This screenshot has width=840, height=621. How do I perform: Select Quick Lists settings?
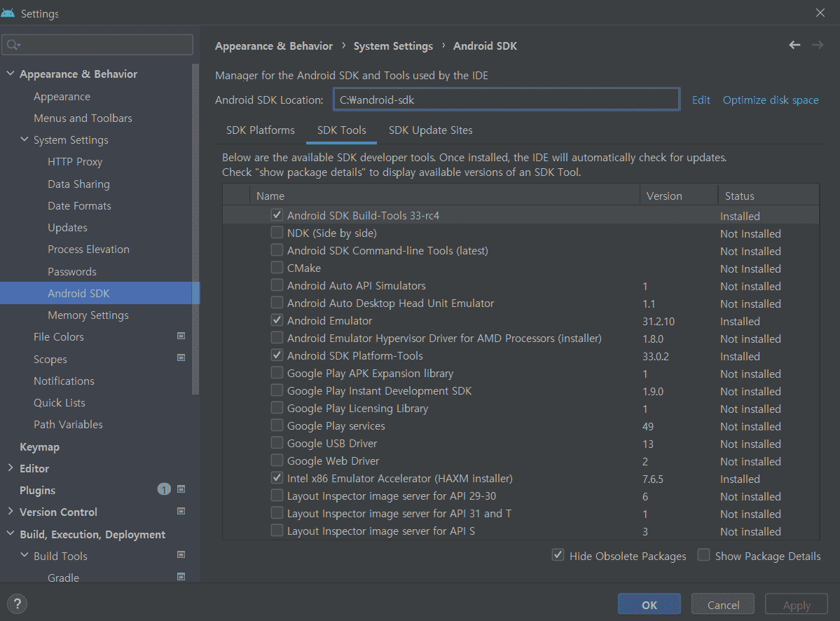click(59, 402)
